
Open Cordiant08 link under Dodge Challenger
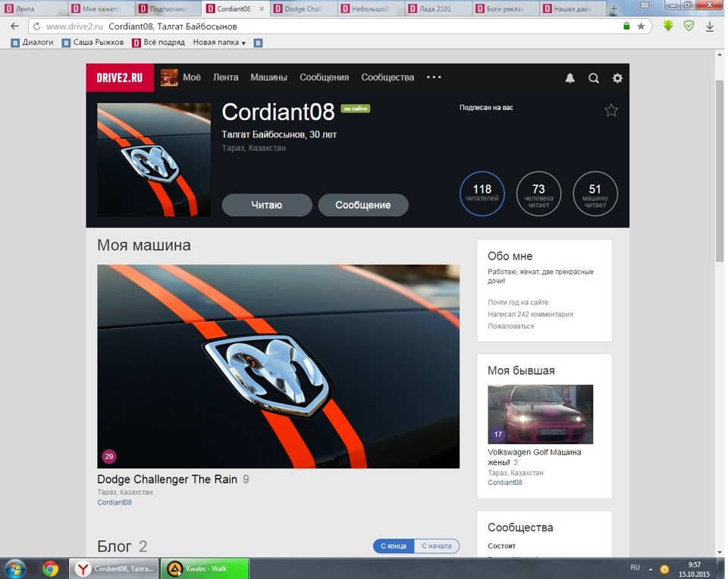coord(115,502)
